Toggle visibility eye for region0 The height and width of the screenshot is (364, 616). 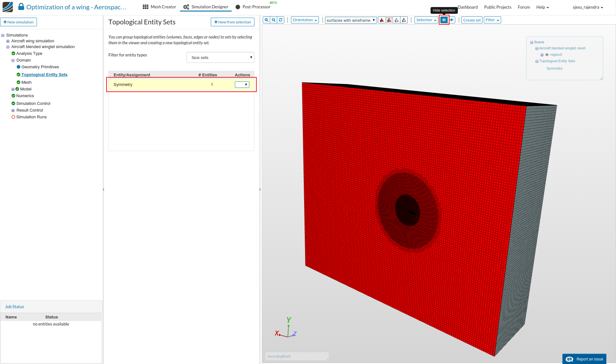547,55
